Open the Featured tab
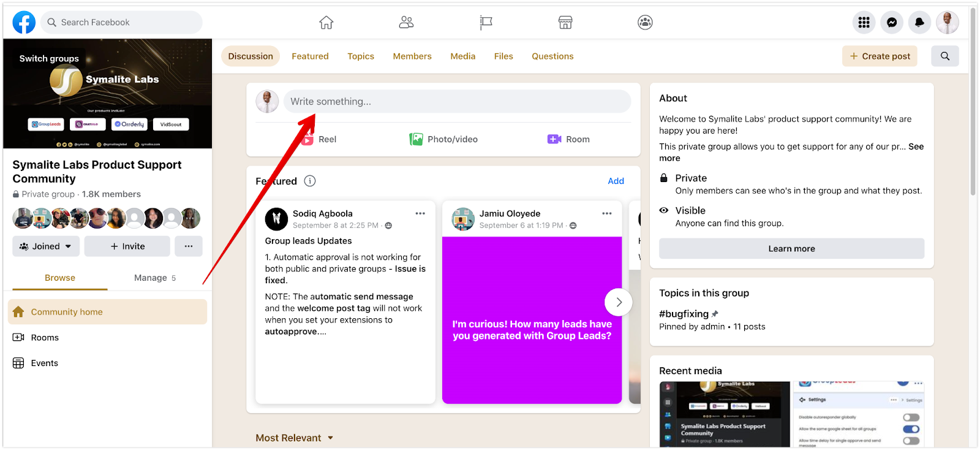The width and height of the screenshot is (980, 450). coord(310,56)
